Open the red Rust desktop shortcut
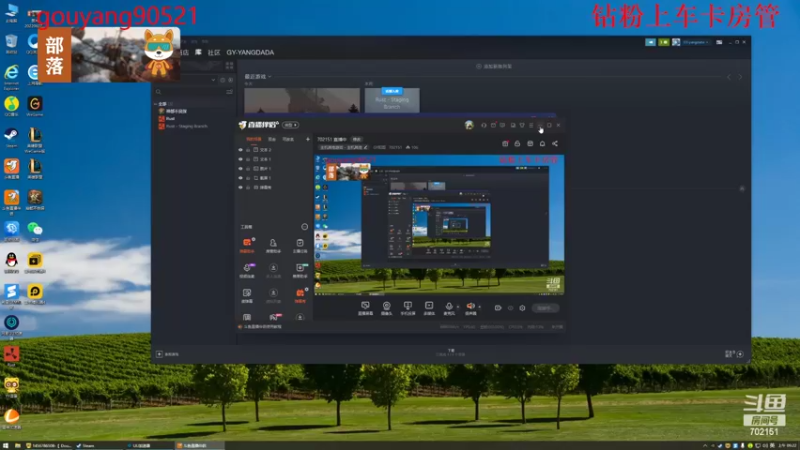The width and height of the screenshot is (800, 450). coord(11,356)
